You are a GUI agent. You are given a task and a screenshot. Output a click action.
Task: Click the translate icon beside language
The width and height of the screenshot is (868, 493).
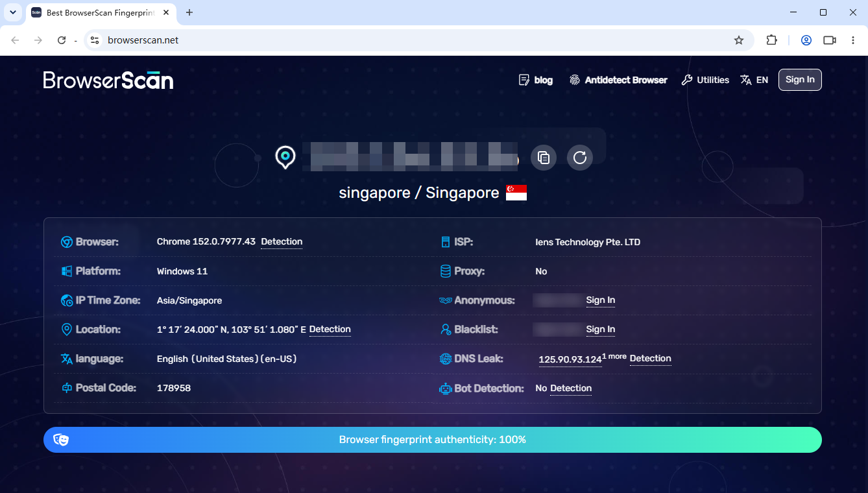(x=66, y=359)
